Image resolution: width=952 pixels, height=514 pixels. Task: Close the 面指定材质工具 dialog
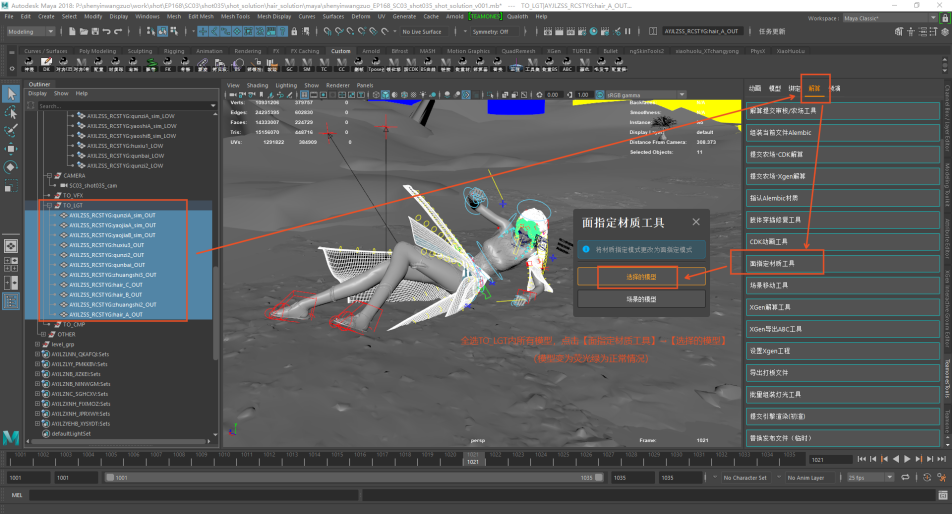(697, 222)
